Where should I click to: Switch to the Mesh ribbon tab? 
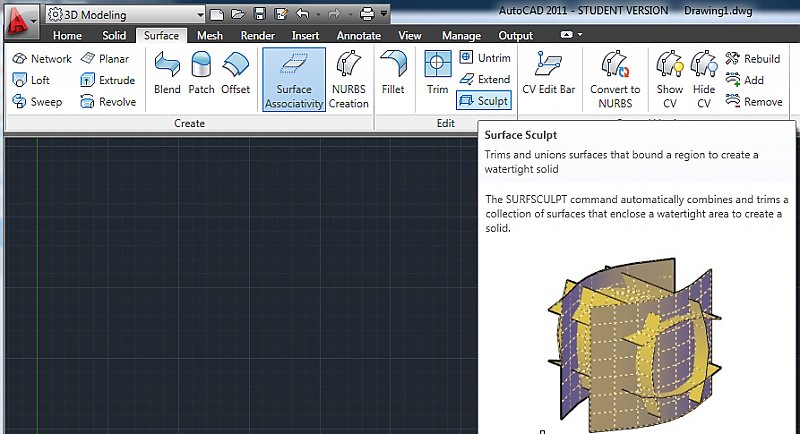click(210, 36)
